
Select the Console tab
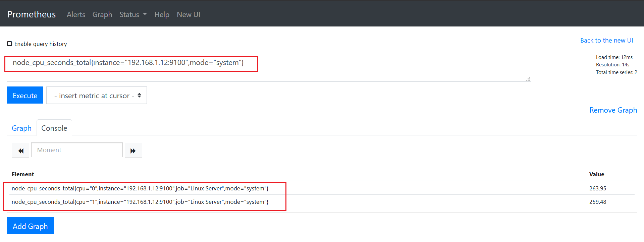54,128
